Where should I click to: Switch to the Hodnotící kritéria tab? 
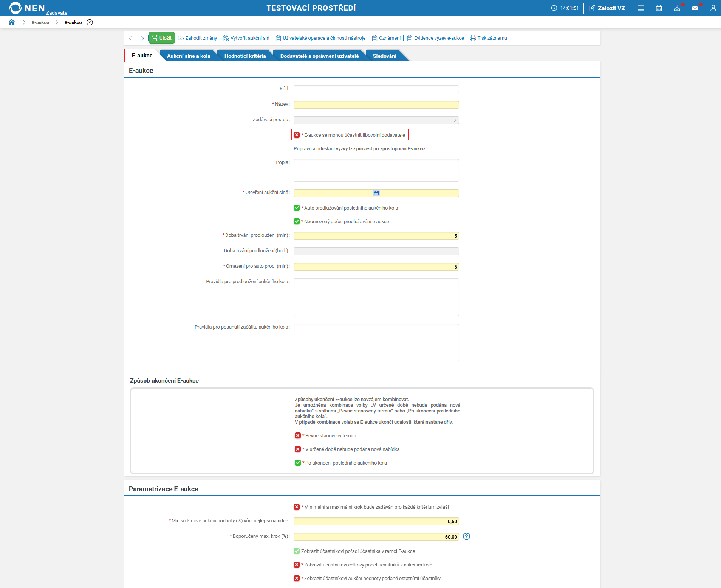pos(245,56)
